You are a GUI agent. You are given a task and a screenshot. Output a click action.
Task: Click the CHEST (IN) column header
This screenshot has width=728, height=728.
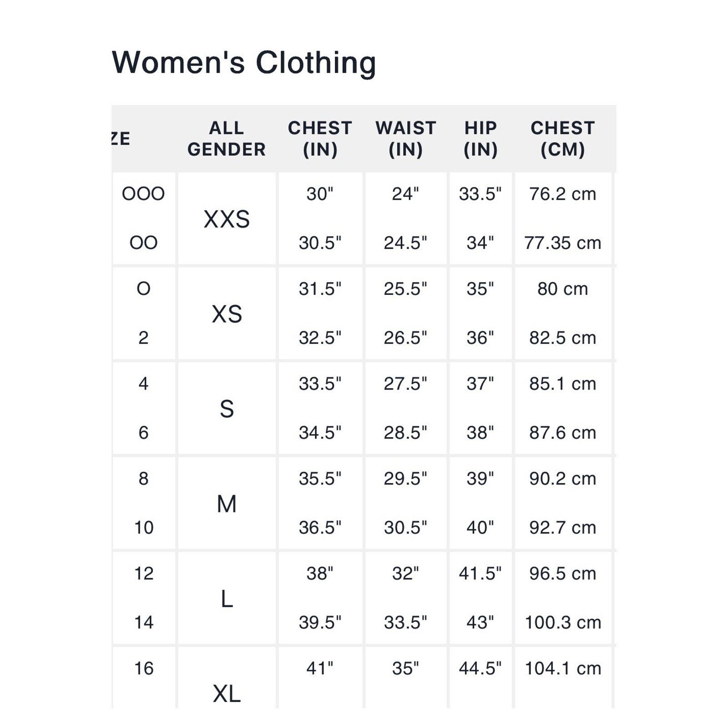coord(320,139)
